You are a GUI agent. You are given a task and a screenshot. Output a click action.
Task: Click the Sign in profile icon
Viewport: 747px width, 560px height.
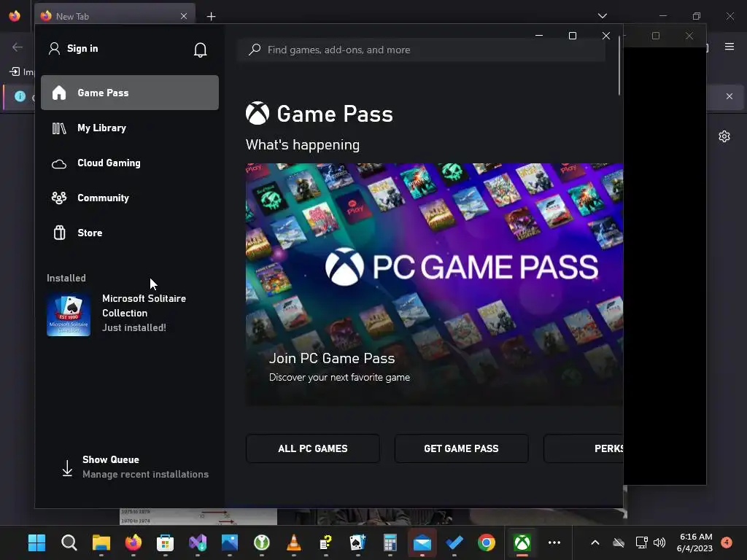(x=54, y=49)
